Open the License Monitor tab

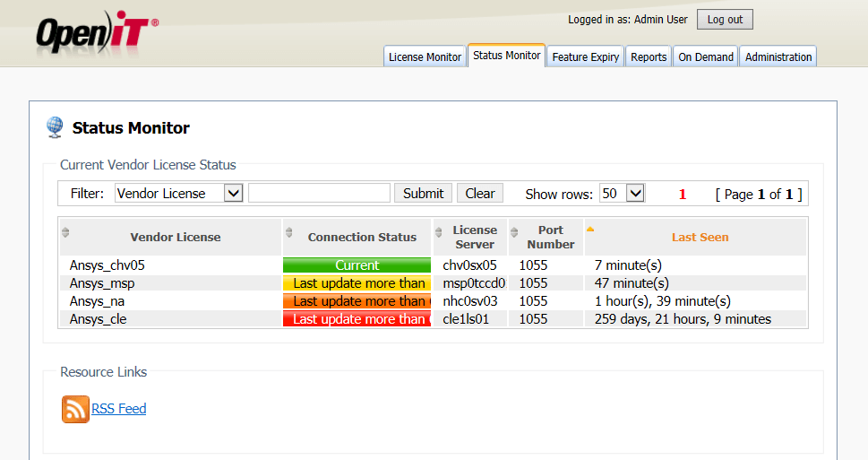click(425, 56)
